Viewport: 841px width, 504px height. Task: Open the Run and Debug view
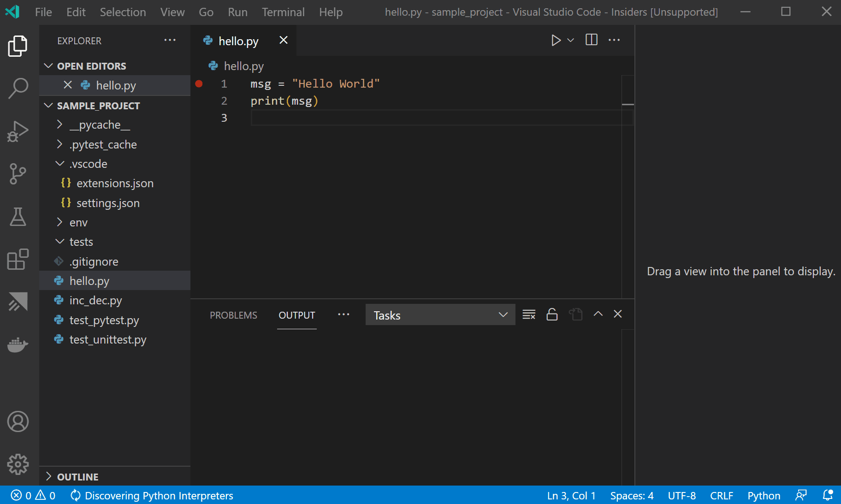(18, 130)
